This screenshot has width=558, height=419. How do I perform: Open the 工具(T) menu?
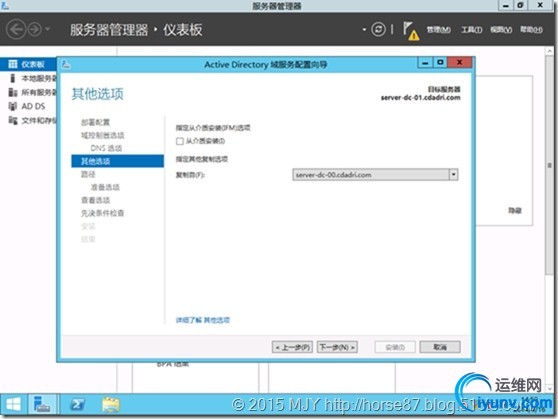472,30
